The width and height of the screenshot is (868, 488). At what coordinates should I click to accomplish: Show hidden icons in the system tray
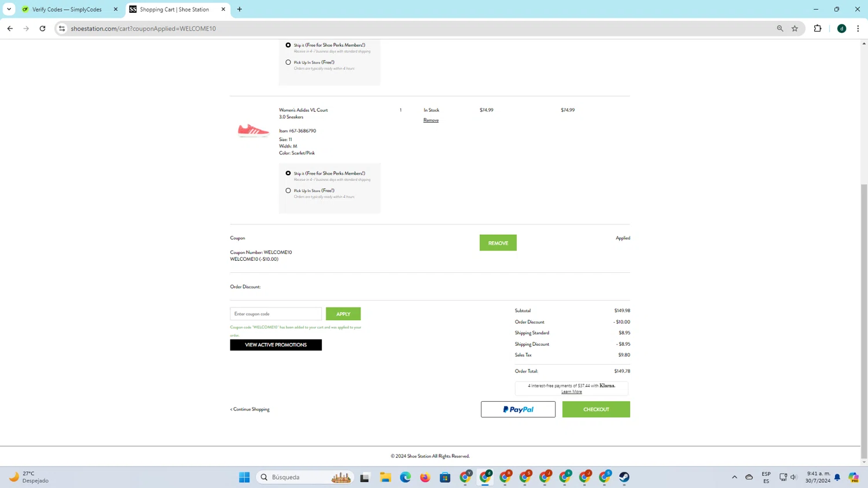[x=734, y=477]
